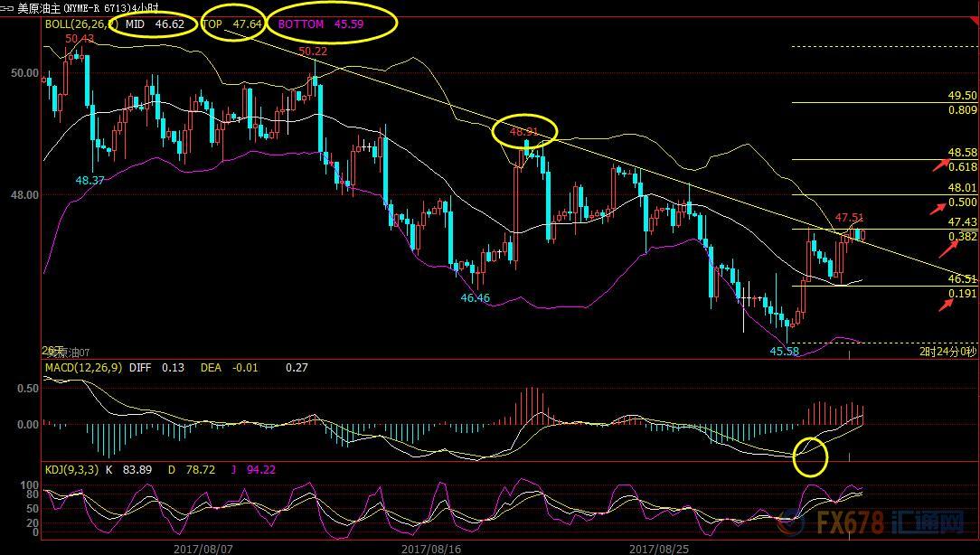Select the 2017/08/16 date on the time axis
Image resolution: width=980 pixels, height=555 pixels.
point(431,549)
